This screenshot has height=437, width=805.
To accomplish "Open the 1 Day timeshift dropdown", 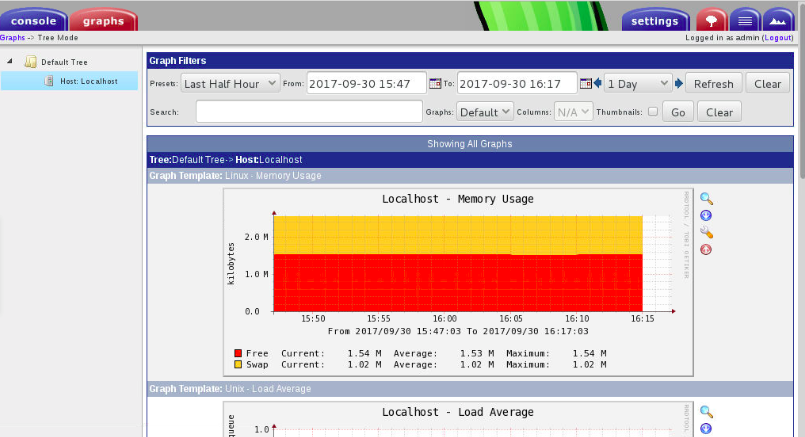I will tap(638, 84).
